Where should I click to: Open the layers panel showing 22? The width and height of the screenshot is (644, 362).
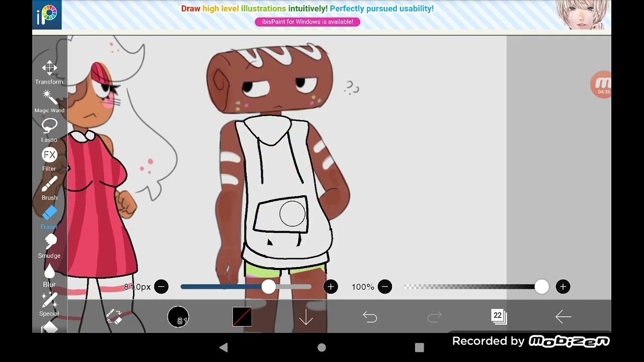click(x=499, y=316)
